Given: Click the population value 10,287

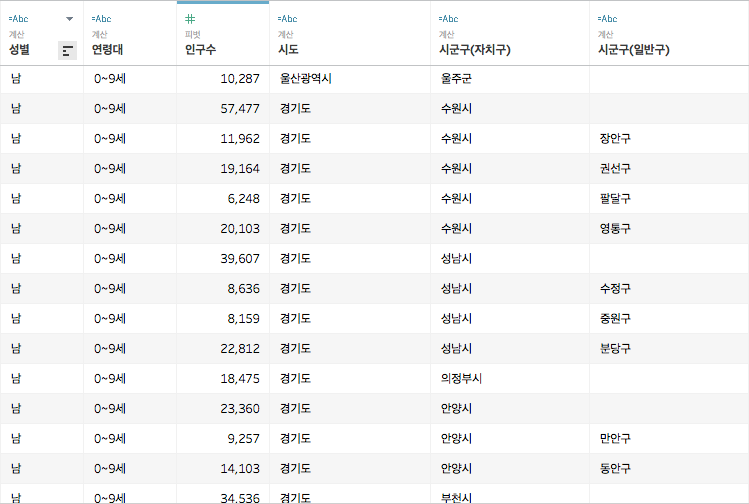Looking at the screenshot, I should [x=240, y=79].
